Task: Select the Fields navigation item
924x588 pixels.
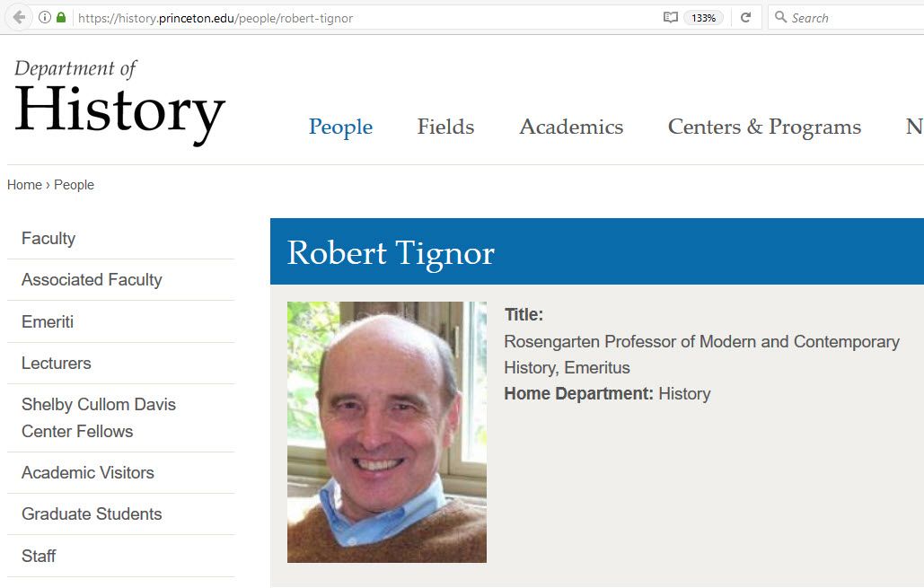Action: point(444,127)
